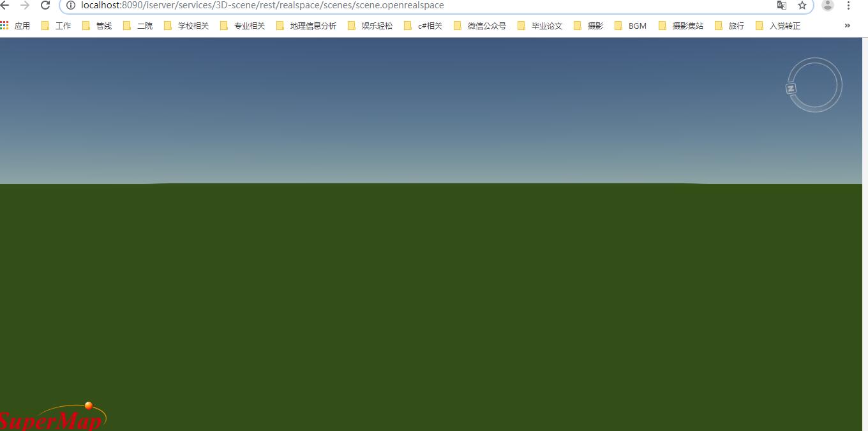Image resolution: width=868 pixels, height=431 pixels.
Task: Select the localhost:8090 URL in the address bar
Action: tap(262, 5)
